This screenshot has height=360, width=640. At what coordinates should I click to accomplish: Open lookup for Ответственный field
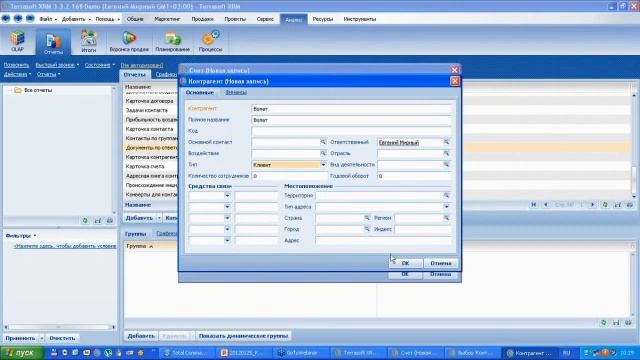pos(446,142)
